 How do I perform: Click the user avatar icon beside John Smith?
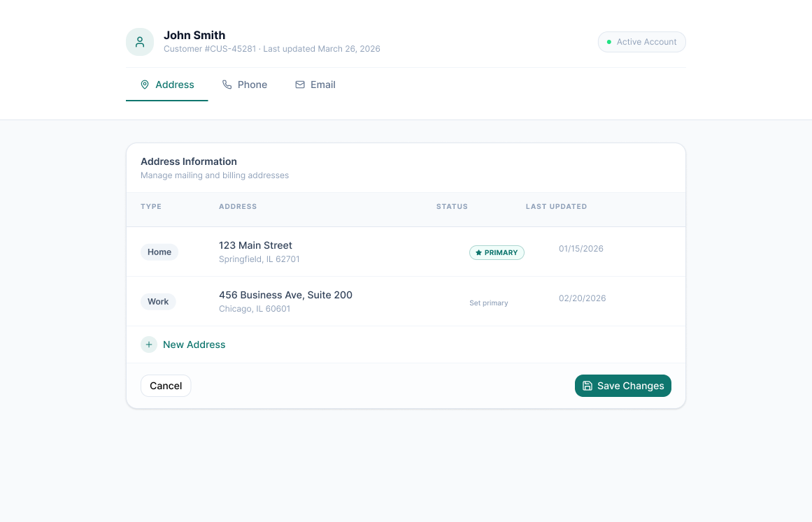coord(140,42)
